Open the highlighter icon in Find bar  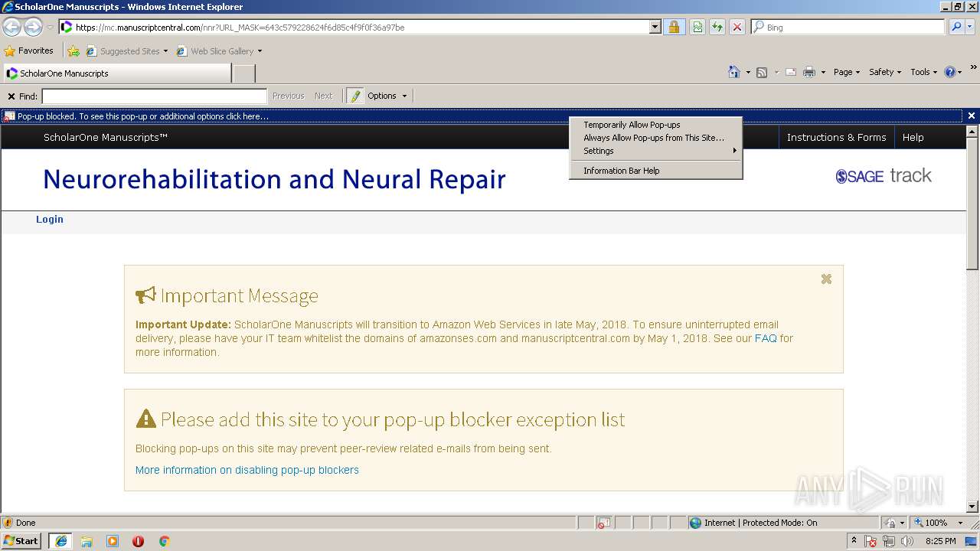pos(354,96)
